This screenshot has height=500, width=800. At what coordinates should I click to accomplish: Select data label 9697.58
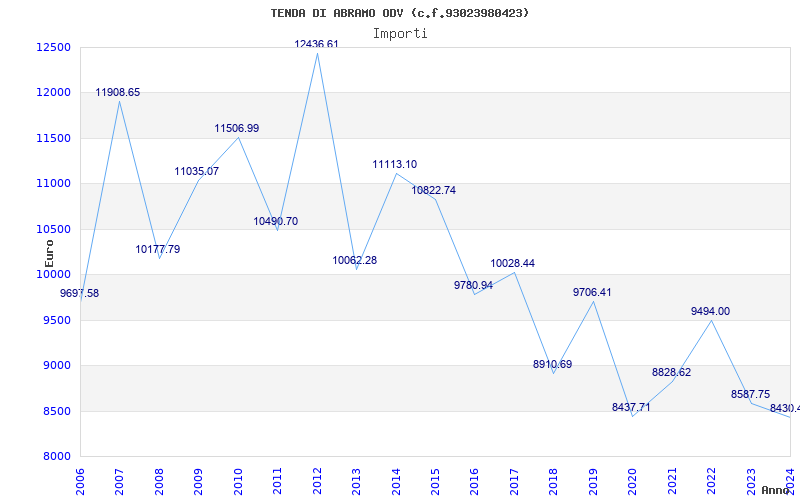tap(80, 293)
